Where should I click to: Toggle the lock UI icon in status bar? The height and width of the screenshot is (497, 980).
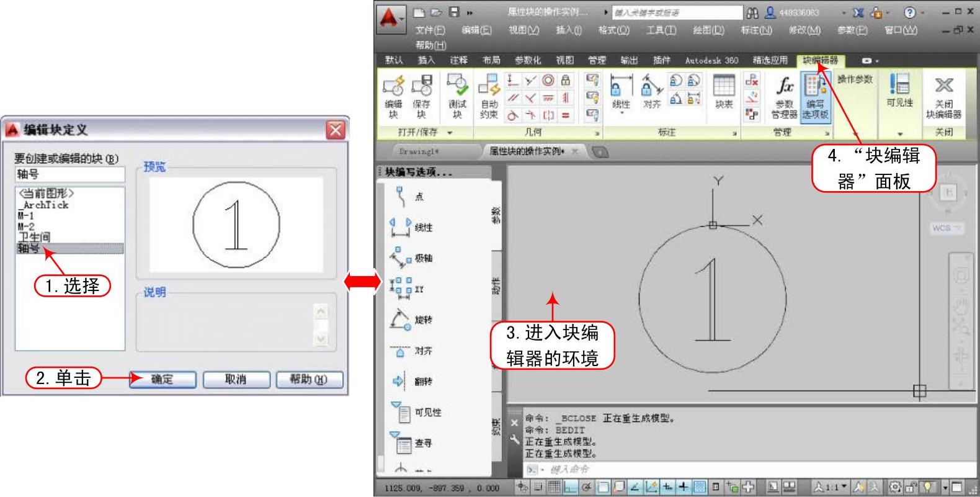tap(911, 488)
